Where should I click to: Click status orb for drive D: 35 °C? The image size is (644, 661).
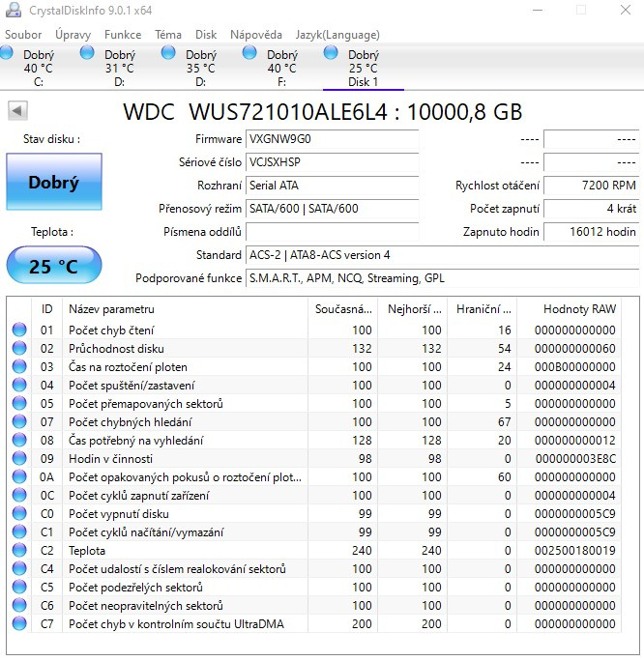pos(168,53)
